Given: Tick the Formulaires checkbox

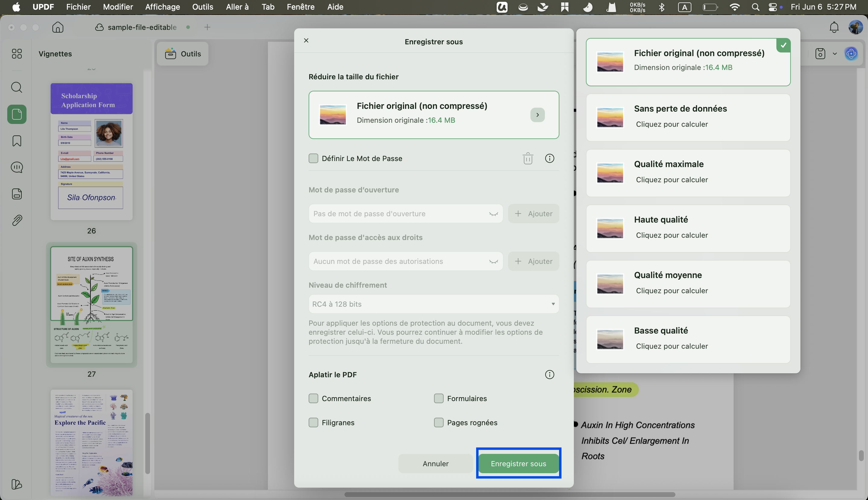Looking at the screenshot, I should click(439, 398).
